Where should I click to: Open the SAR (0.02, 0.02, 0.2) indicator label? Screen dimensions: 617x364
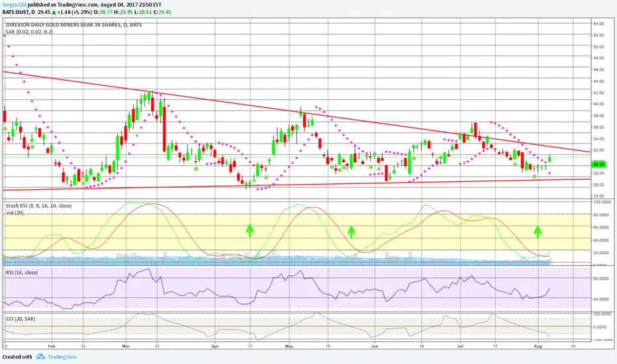click(x=29, y=32)
